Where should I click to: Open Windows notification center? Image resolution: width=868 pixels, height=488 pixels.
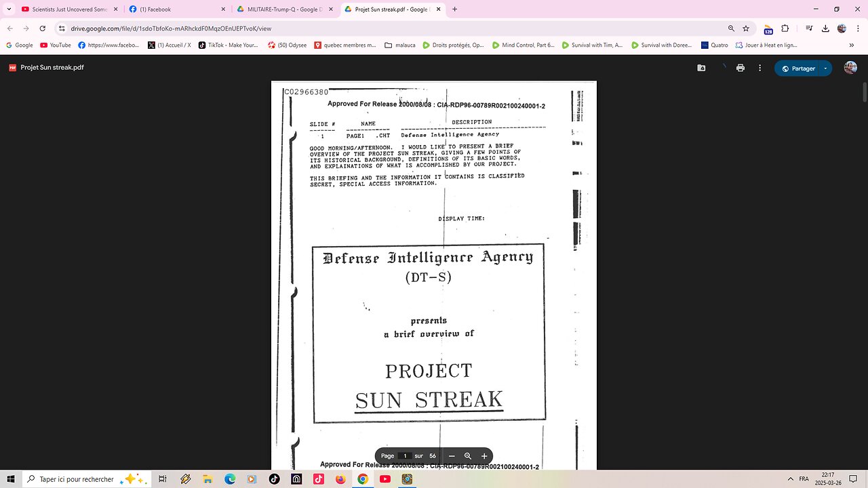tap(854, 479)
